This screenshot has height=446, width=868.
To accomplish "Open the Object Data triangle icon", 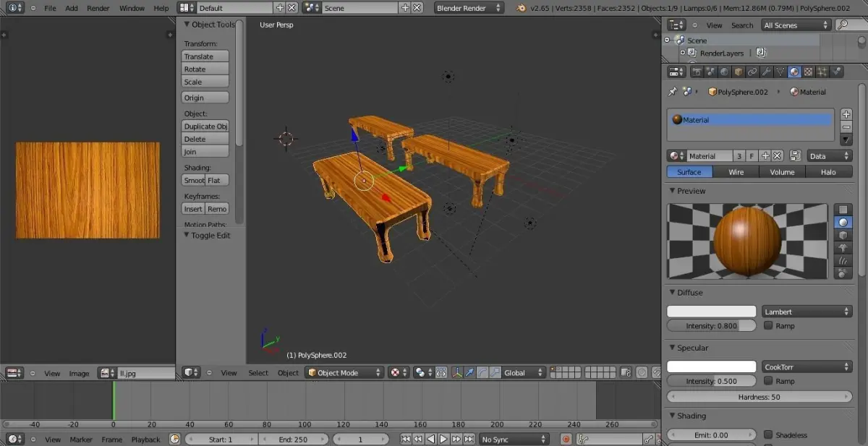I will click(780, 72).
